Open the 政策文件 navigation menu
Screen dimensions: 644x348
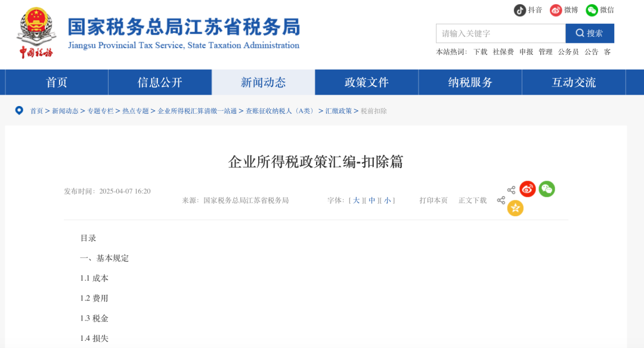367,82
